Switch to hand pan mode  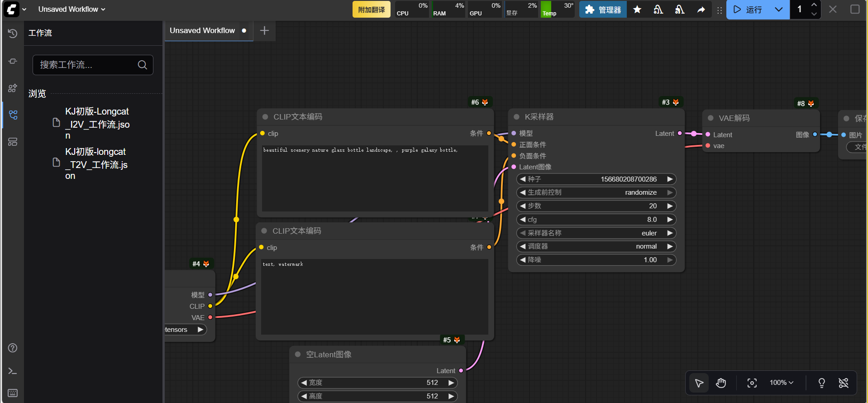[x=721, y=383]
